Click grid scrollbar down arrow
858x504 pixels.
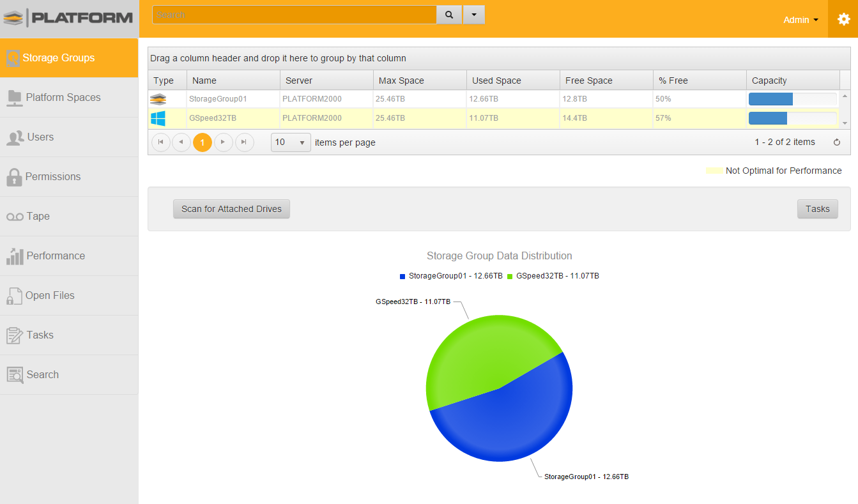(x=845, y=123)
